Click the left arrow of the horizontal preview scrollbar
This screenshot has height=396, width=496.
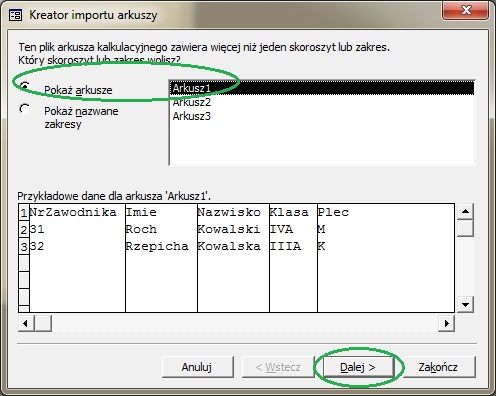(x=26, y=323)
